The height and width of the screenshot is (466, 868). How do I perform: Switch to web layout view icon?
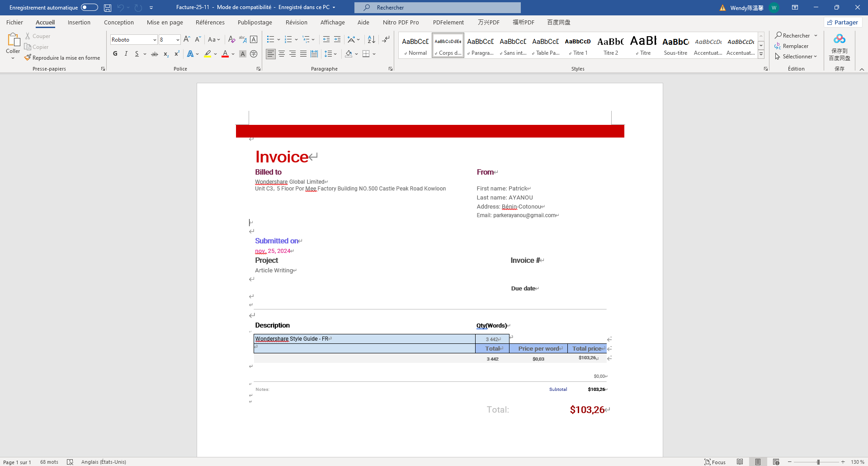click(x=776, y=462)
